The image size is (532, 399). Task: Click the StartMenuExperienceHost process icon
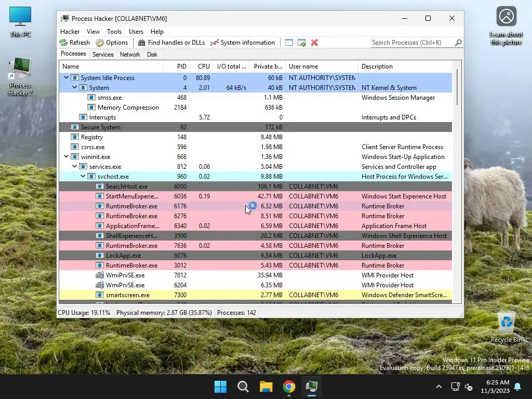(x=100, y=196)
